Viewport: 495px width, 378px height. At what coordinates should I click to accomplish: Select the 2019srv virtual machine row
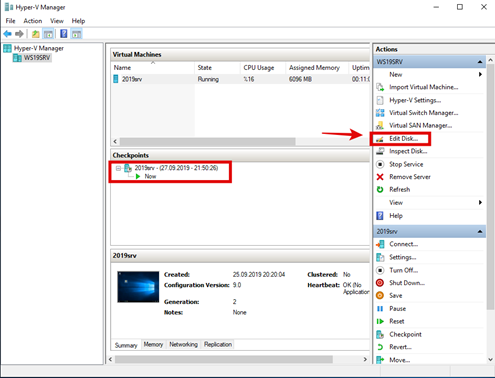[240, 79]
